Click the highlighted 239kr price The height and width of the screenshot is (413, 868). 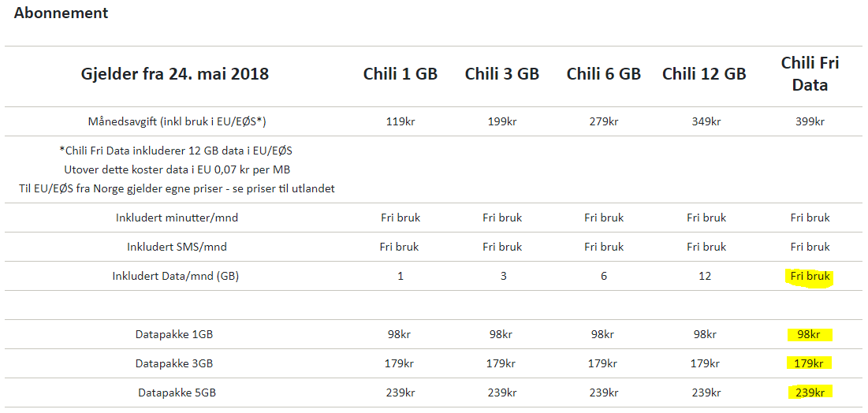click(x=810, y=393)
